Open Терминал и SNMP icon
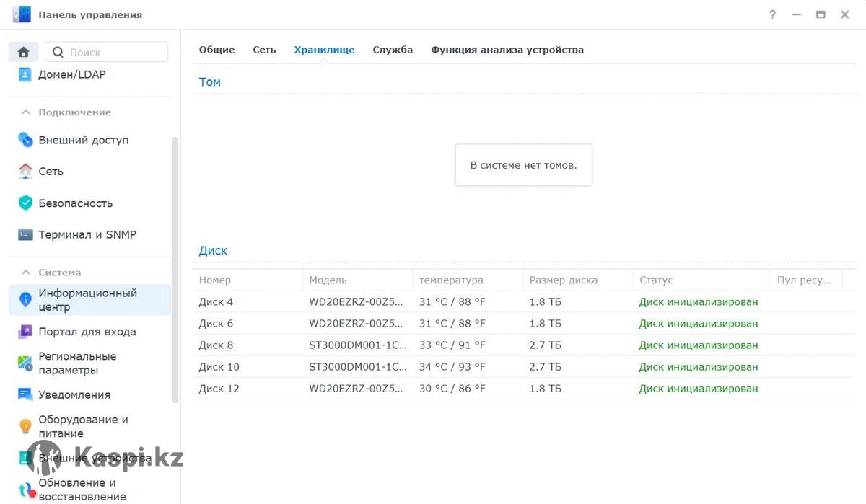866x504 pixels. (25, 234)
